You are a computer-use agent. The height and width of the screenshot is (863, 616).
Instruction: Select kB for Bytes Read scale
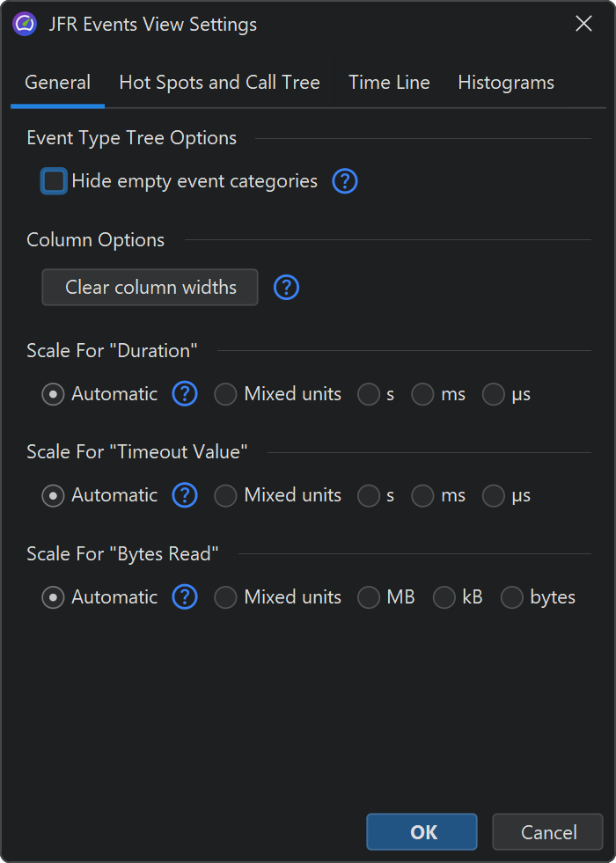[444, 597]
